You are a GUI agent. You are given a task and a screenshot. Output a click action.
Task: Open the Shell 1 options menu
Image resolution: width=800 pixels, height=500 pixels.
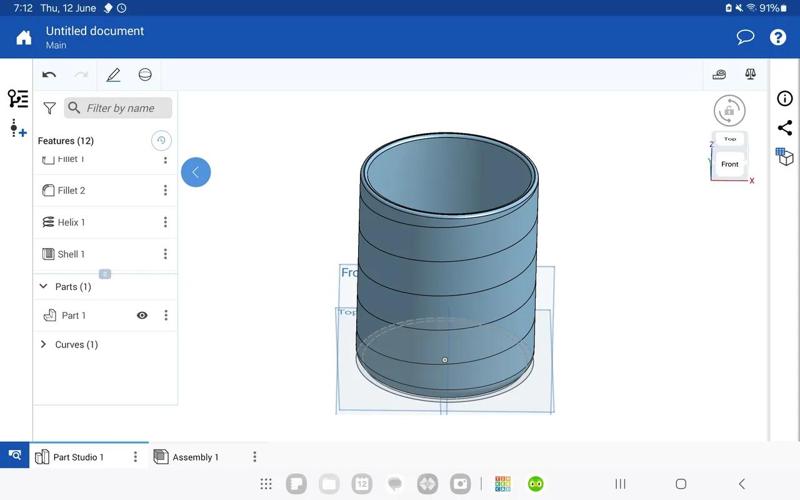tap(166, 254)
